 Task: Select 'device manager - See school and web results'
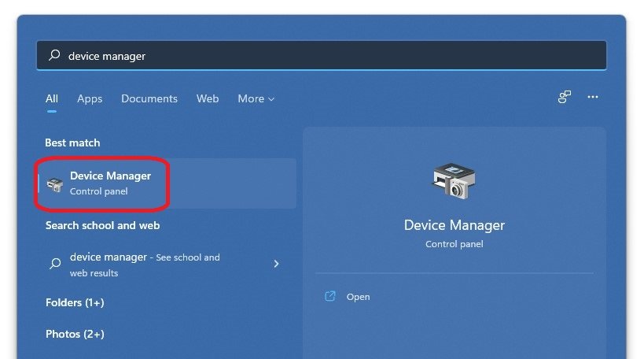pos(164,265)
